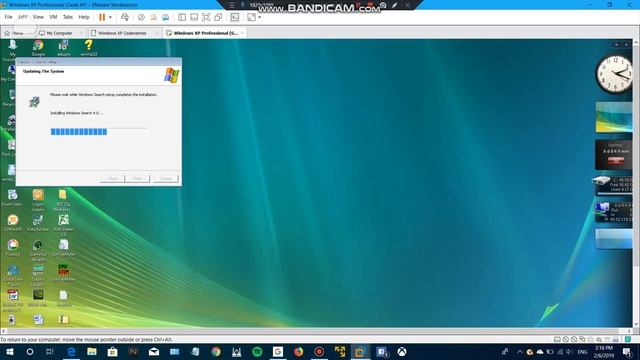640x360 pixels.
Task: Open the Google Chrome desktop shortcut
Action: pos(38,48)
